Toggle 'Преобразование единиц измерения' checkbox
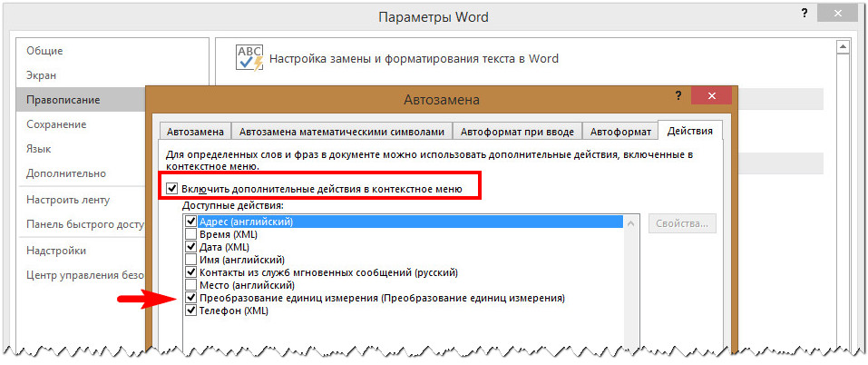The height and width of the screenshot is (365, 868). [x=191, y=298]
